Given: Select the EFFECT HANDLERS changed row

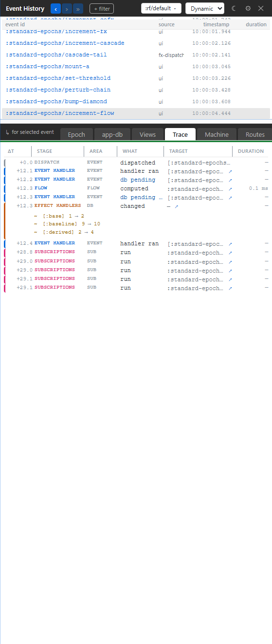Looking at the screenshot, I should point(137,206).
